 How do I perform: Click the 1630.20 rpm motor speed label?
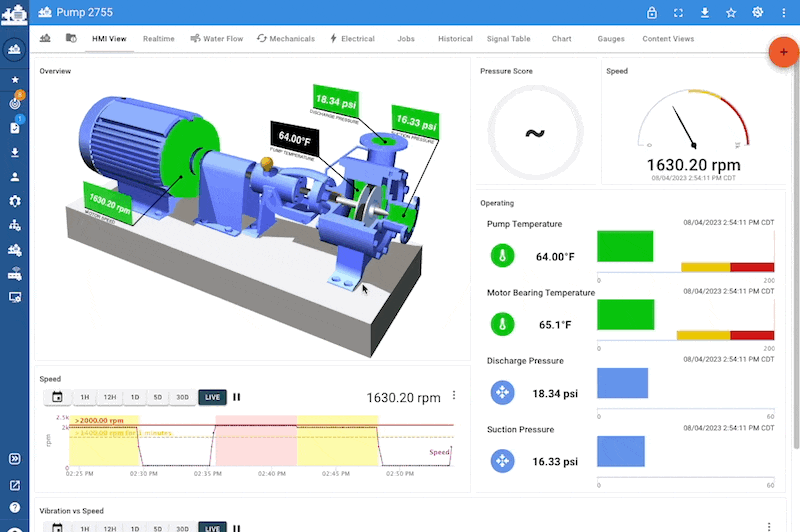pos(110,200)
